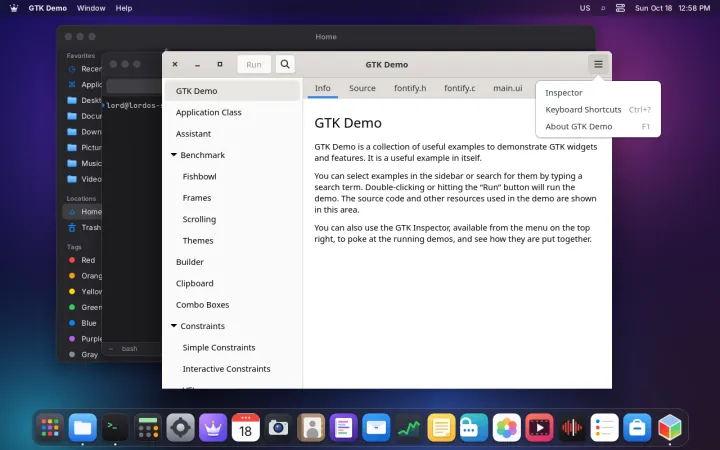The height and width of the screenshot is (450, 720).
Task: Click the search magnifier icon in GTK Demo
Action: pyautogui.click(x=285, y=64)
